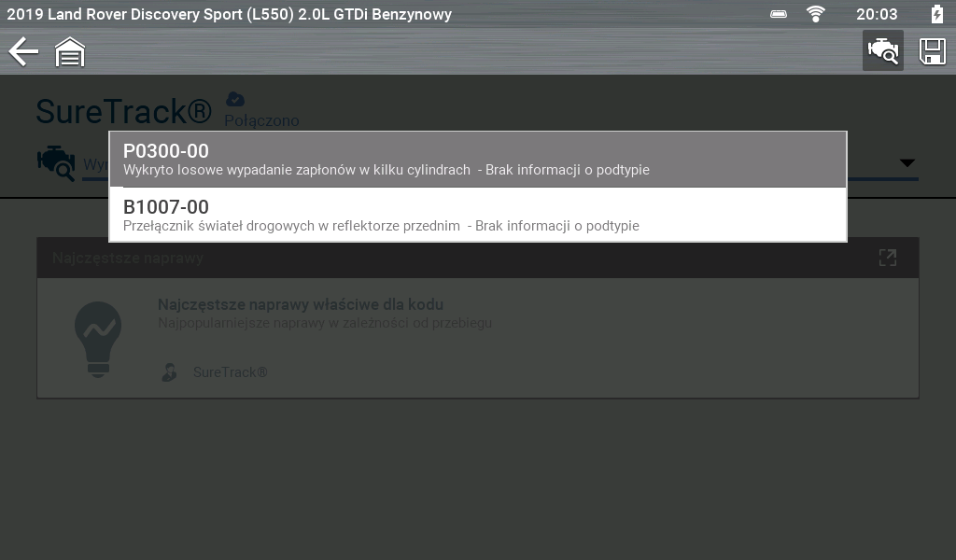Viewport: 956px width, 560px height.
Task: Select code B1007-00 from the list
Action: [x=478, y=215]
